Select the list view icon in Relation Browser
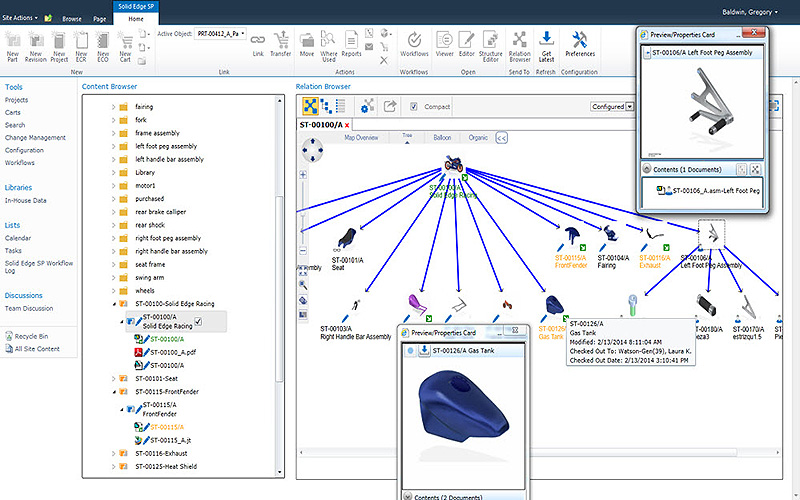 click(x=341, y=106)
